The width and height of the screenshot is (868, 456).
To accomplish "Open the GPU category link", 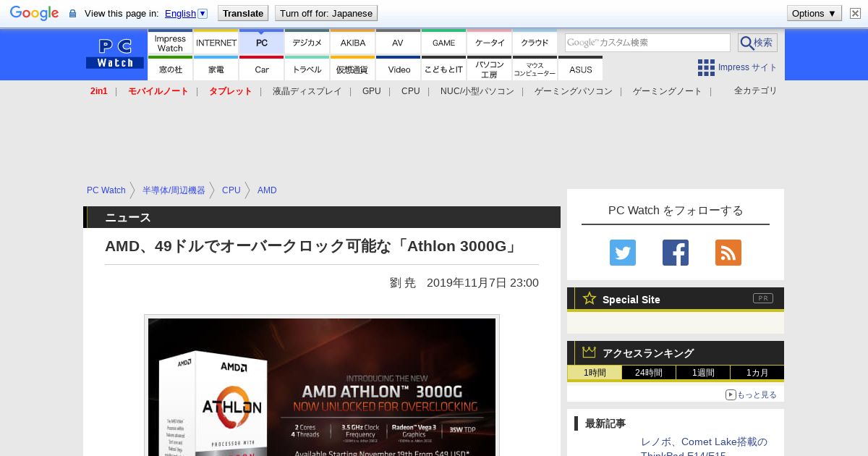I will [x=371, y=91].
